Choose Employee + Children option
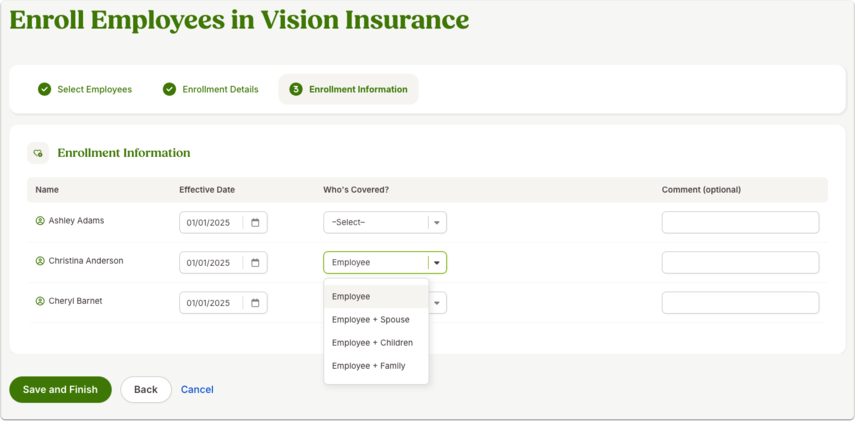 (x=376, y=343)
